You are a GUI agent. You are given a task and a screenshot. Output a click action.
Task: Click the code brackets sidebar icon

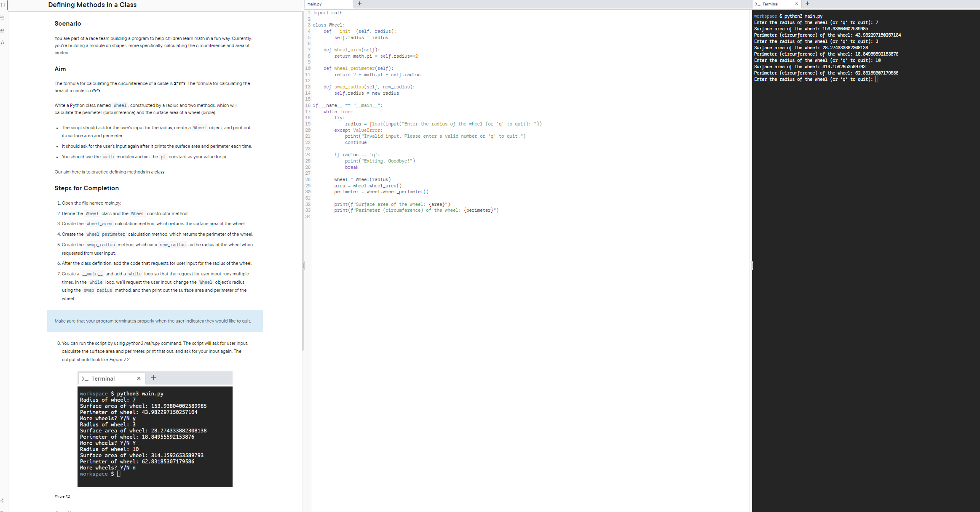(2, 43)
